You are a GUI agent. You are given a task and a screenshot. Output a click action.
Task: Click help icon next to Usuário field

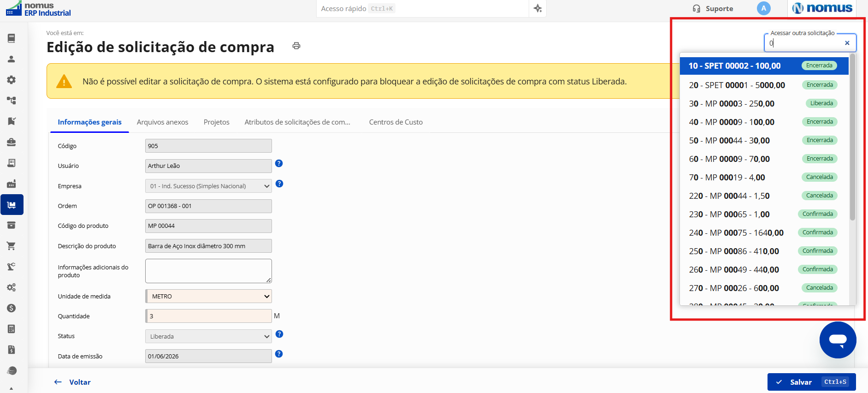pyautogui.click(x=279, y=163)
